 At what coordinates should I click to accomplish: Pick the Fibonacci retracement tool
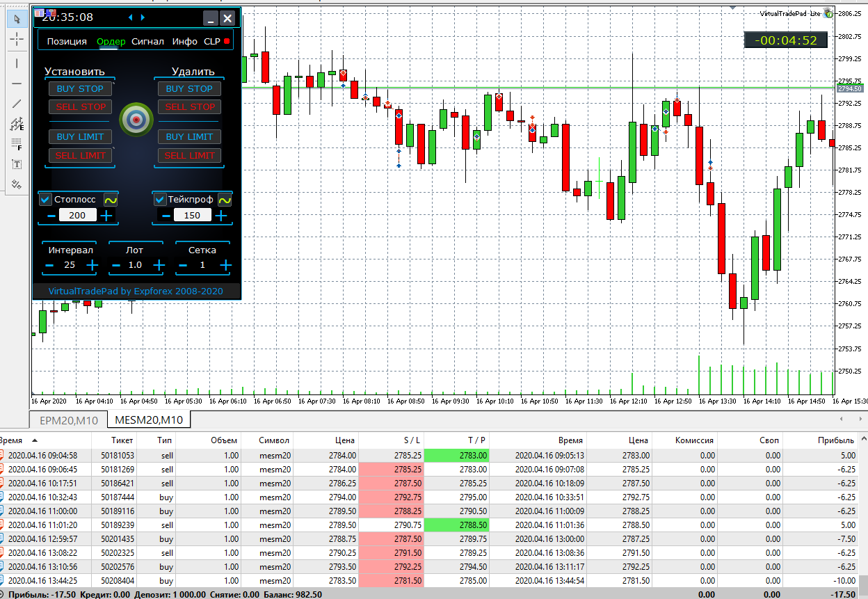pos(17,145)
